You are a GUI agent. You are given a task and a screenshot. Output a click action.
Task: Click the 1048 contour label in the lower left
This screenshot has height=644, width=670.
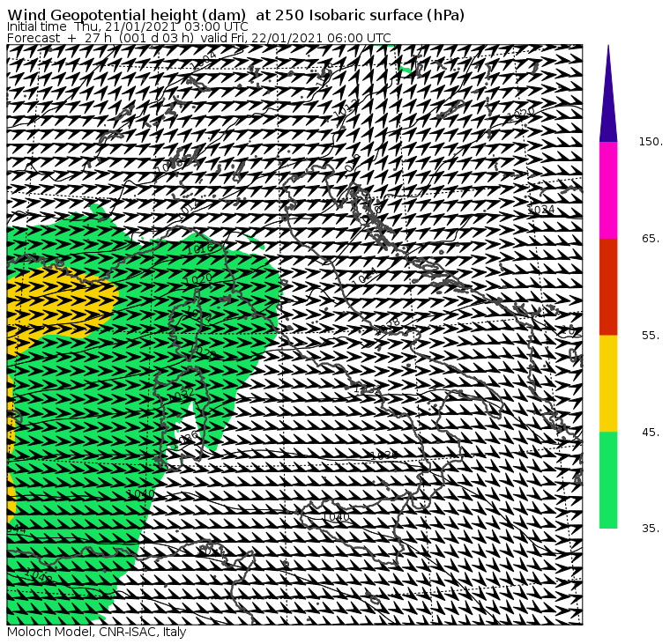click(40, 575)
